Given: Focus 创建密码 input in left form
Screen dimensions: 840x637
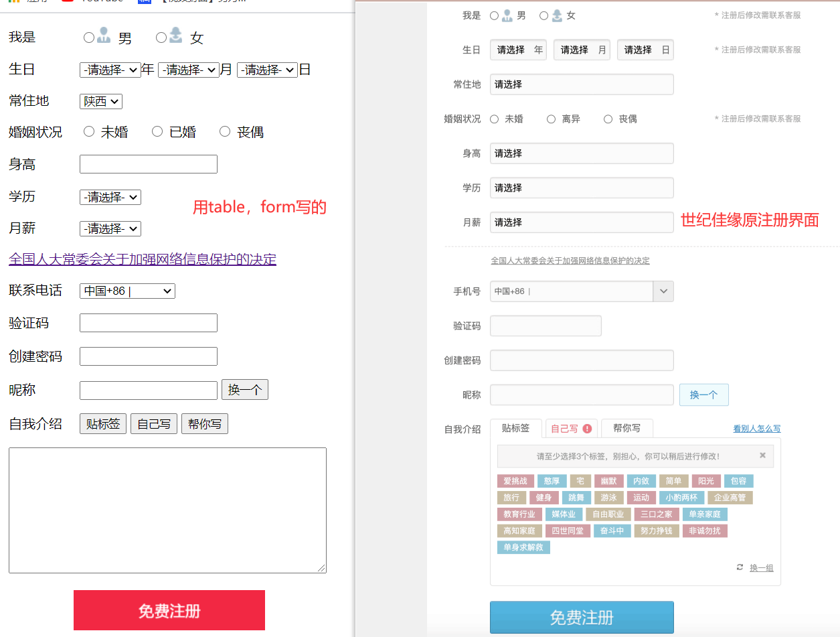Looking at the screenshot, I should pos(149,356).
